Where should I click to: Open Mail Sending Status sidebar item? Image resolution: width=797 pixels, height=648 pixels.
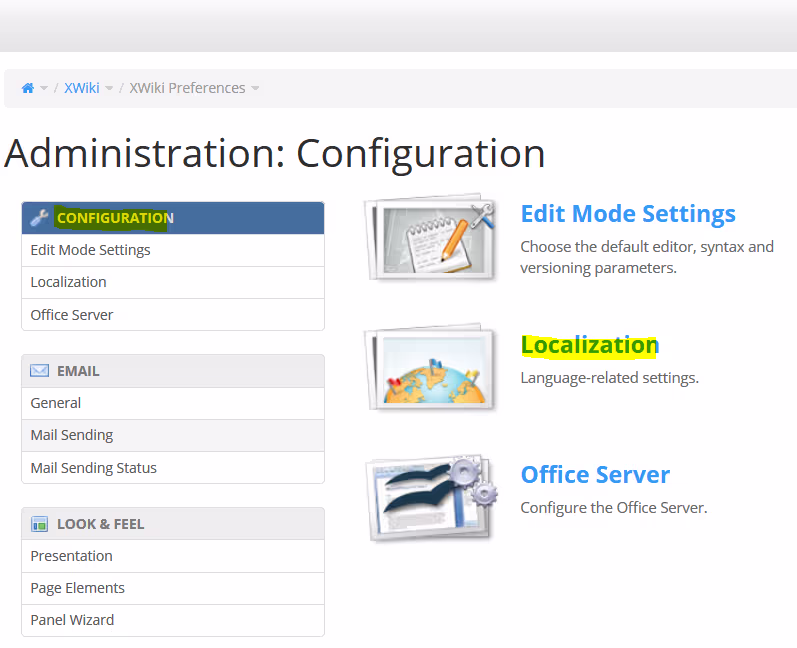point(93,468)
